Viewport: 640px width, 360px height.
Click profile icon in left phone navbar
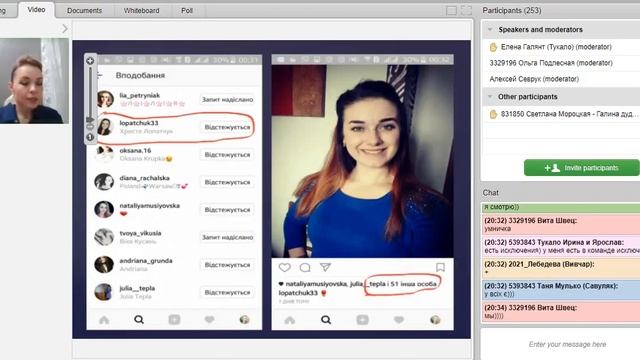244,320
